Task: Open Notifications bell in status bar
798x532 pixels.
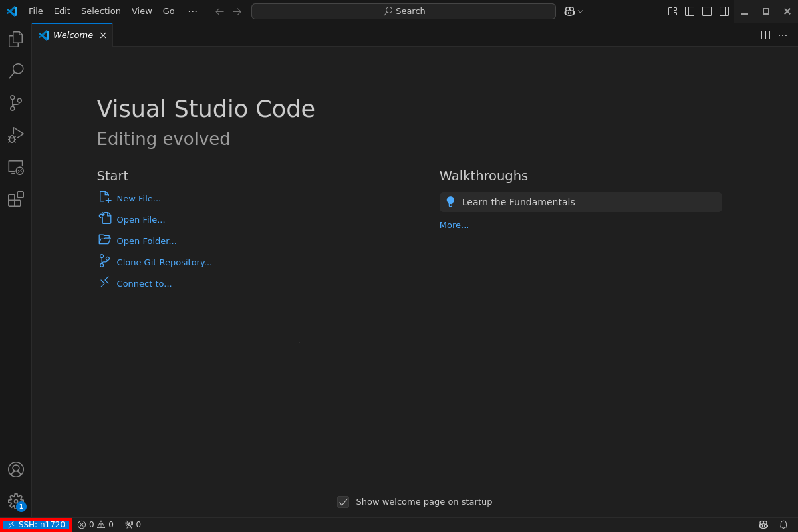Action: coord(783,525)
